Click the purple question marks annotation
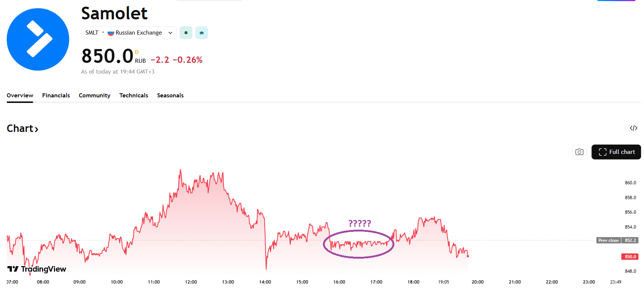The height and width of the screenshot is (288, 644). pyautogui.click(x=359, y=223)
